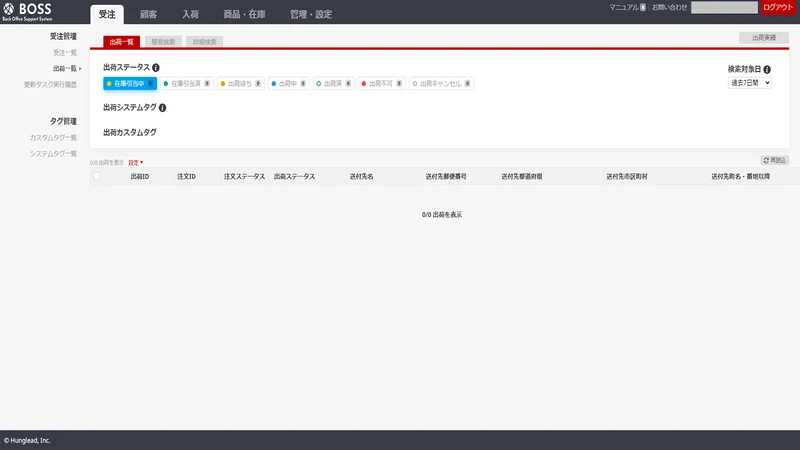This screenshot has width=800, height=450.
Task: Go to 出荷一覧 in the sidebar
Action: click(65, 68)
